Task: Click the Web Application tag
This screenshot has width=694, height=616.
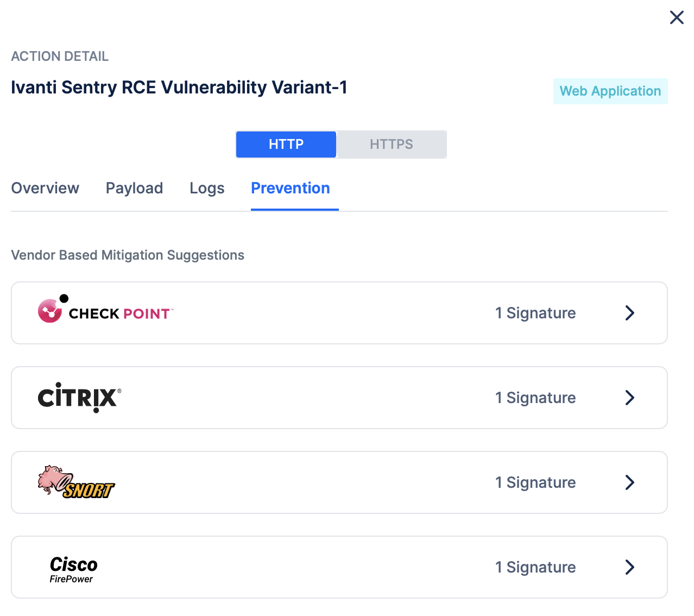Action: pyautogui.click(x=610, y=91)
